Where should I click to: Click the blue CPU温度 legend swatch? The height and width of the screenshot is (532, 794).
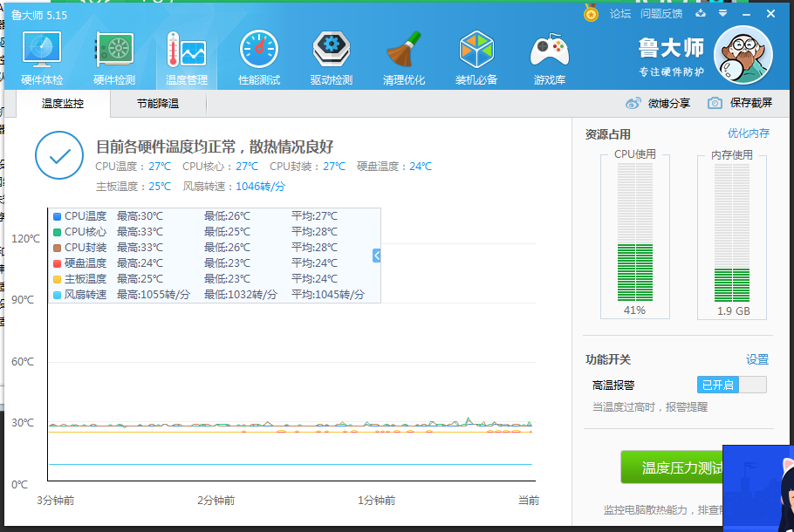pos(58,216)
